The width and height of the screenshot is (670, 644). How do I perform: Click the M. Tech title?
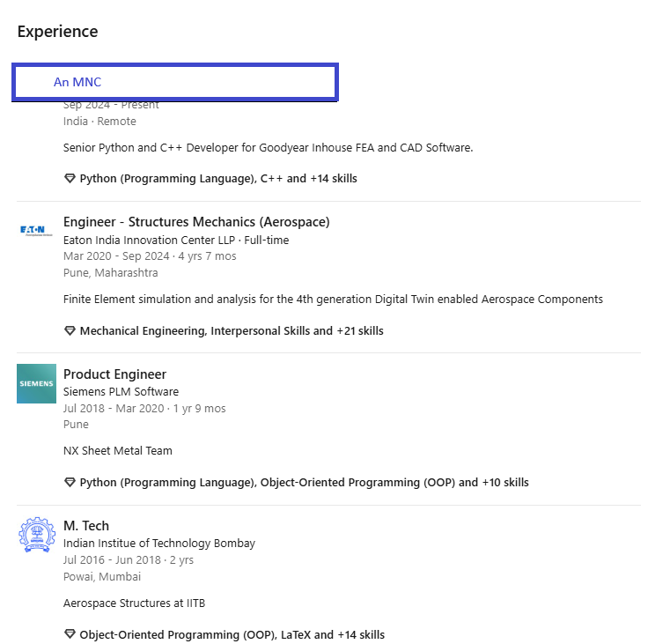86,526
